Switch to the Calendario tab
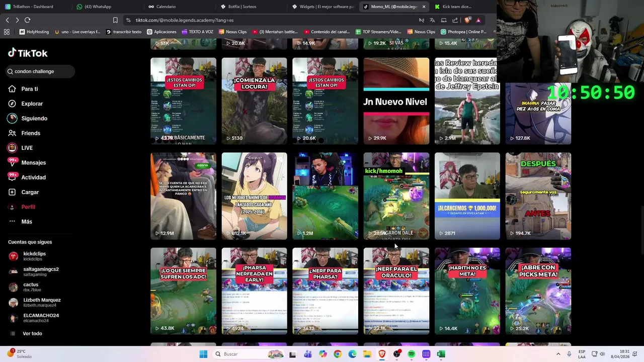644x362 pixels. point(180,7)
